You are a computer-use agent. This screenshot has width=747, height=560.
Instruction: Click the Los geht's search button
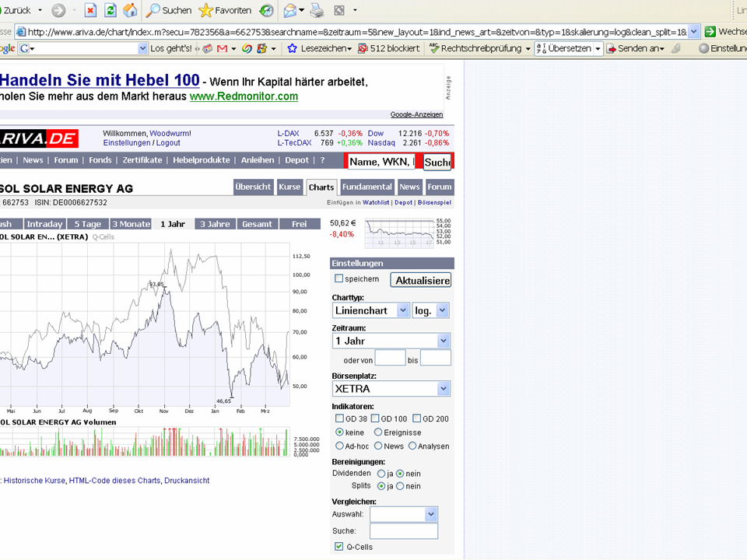pos(171,48)
